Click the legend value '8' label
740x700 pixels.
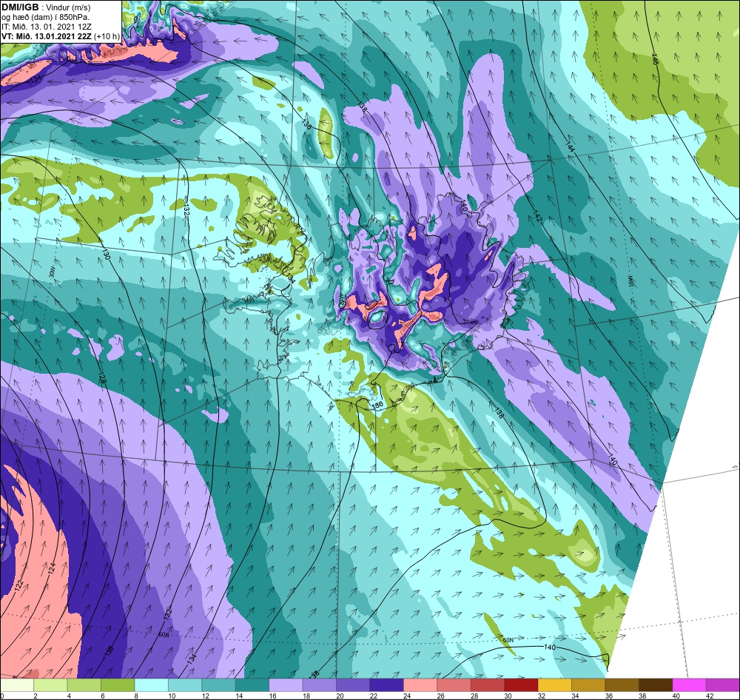coord(136,696)
